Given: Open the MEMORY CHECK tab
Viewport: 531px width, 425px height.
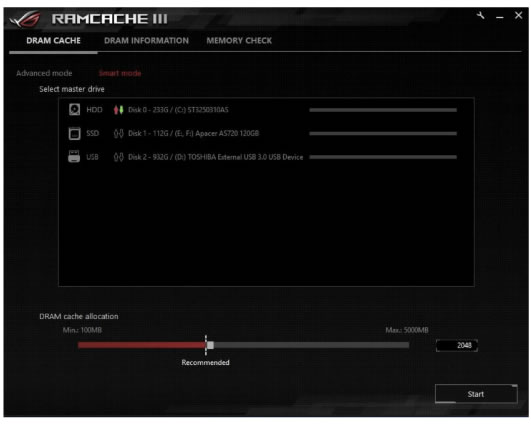Looking at the screenshot, I should pyautogui.click(x=239, y=41).
